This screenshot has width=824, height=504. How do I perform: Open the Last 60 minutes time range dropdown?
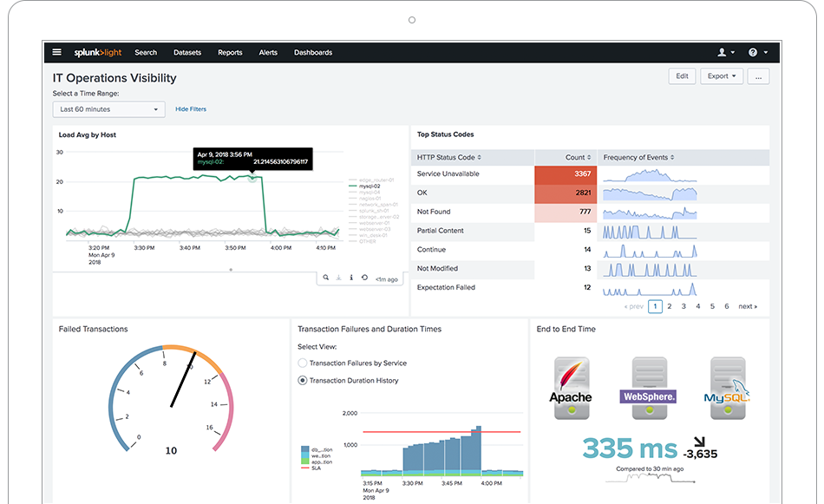click(108, 109)
